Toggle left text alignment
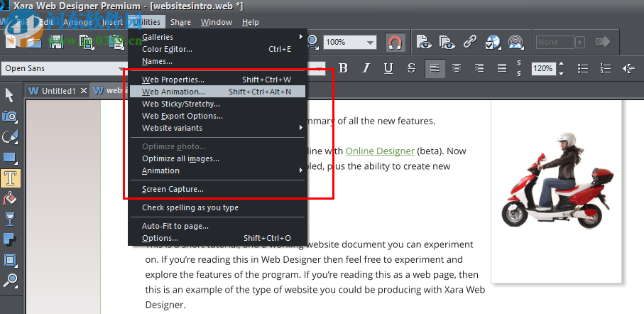The height and width of the screenshot is (314, 644). pyautogui.click(x=435, y=68)
